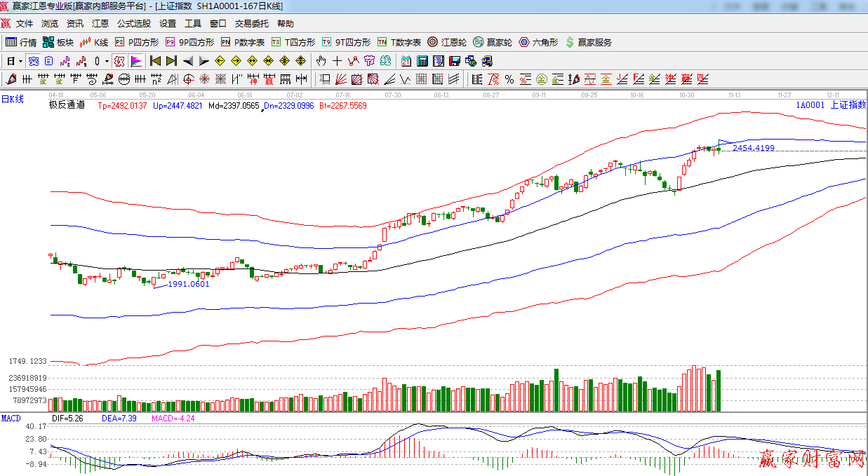The height and width of the screenshot is (476, 868).
Task: Toggle the blue wave pattern button
Action: coord(33,61)
